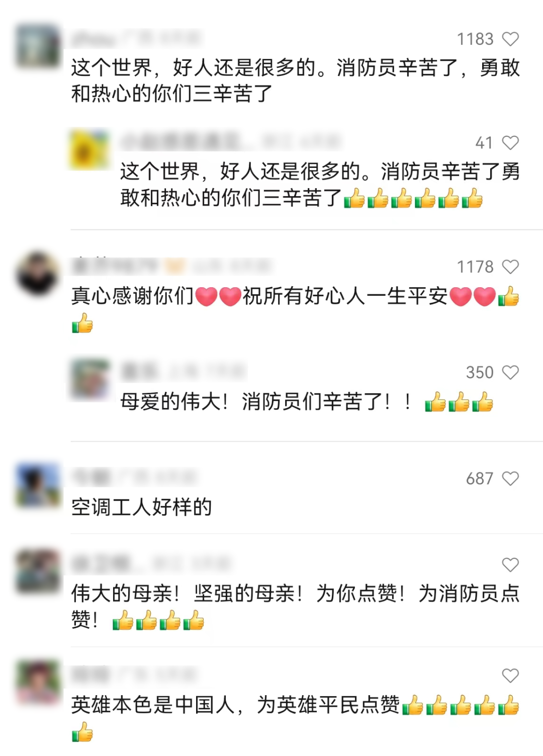Like the 伟大的母亲 comment
This screenshot has width=543, height=756.
pos(510,565)
